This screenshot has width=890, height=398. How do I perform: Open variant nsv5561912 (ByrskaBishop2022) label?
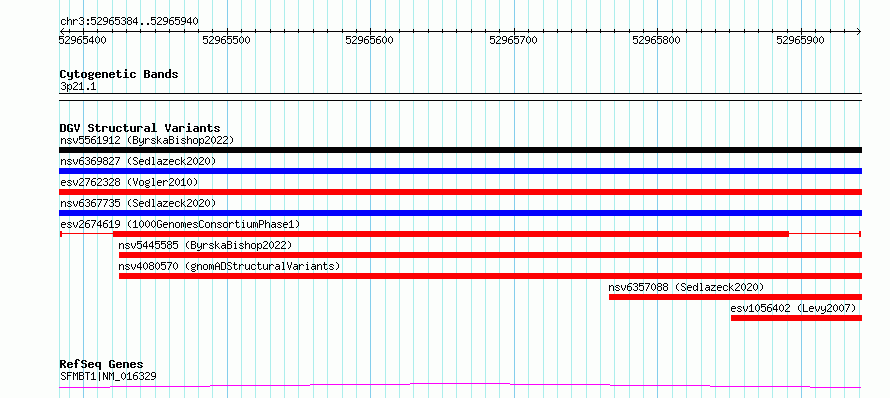[147, 140]
